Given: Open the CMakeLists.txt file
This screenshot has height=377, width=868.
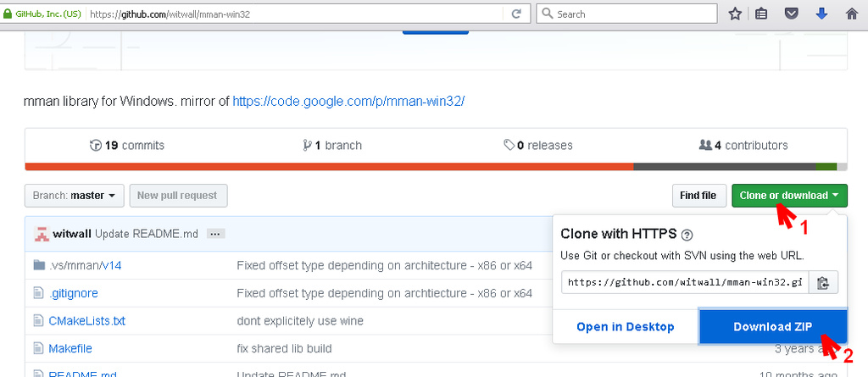Looking at the screenshot, I should 86,321.
